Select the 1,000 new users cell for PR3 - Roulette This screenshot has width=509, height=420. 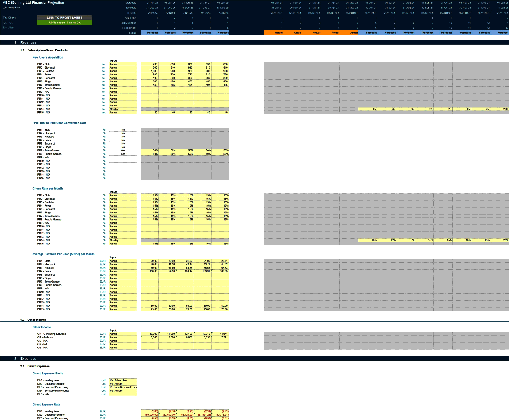(x=150, y=71)
